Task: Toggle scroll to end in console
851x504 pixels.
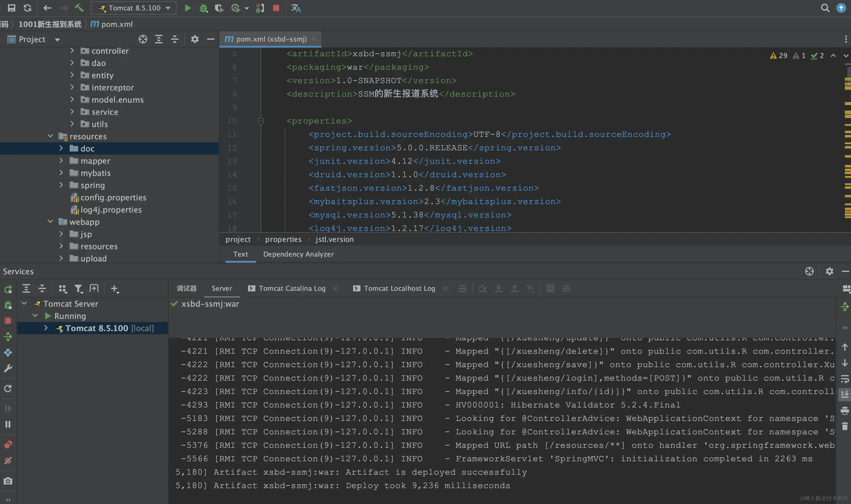Action: click(x=845, y=394)
